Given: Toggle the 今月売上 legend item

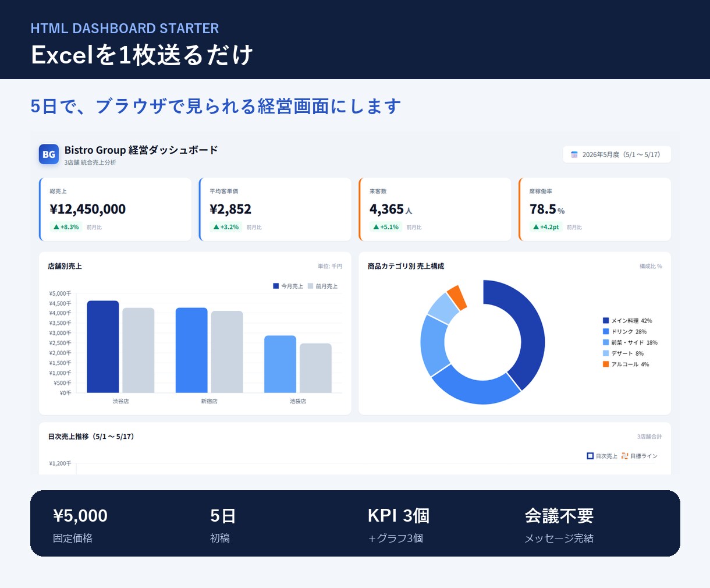Looking at the screenshot, I should (x=288, y=286).
